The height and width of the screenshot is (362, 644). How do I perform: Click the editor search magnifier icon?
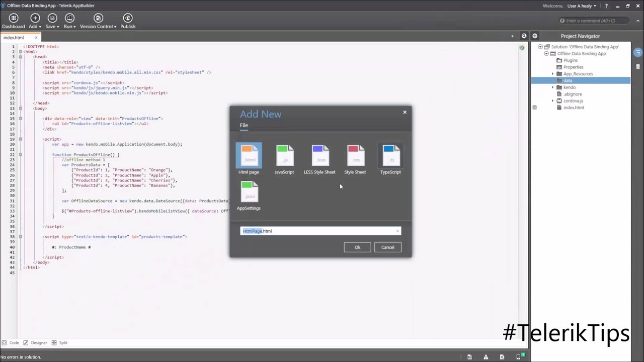pyautogui.click(x=524, y=36)
